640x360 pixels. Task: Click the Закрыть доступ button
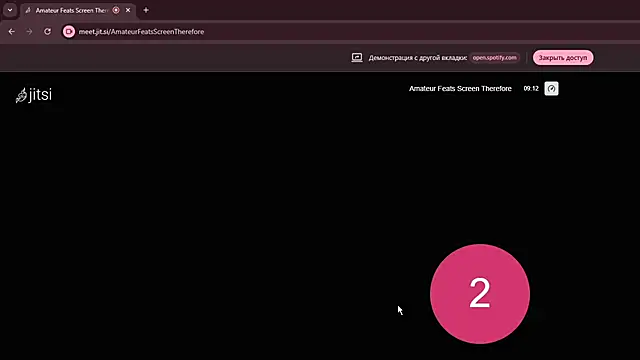coord(563,58)
